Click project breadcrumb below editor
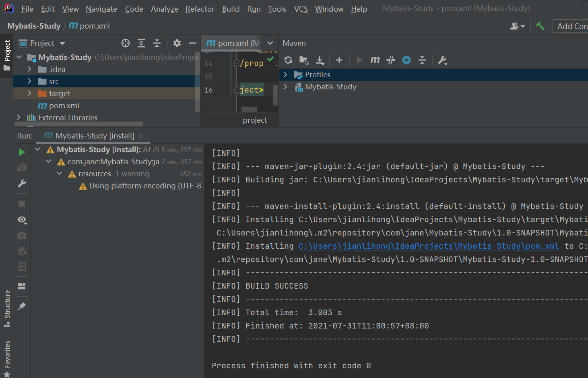This screenshot has height=378, width=588. (255, 120)
